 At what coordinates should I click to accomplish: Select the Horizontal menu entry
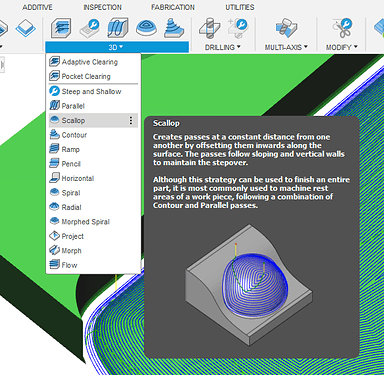[x=93, y=178]
